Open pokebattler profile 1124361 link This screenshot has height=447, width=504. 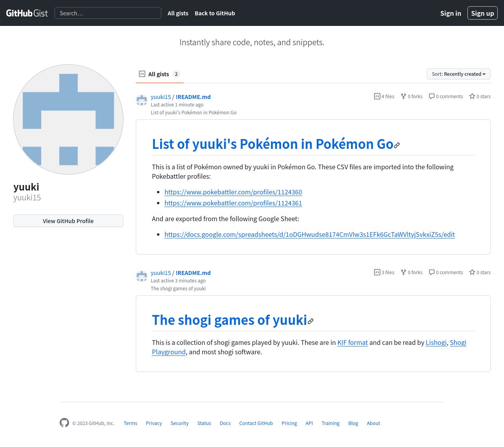coord(233,203)
